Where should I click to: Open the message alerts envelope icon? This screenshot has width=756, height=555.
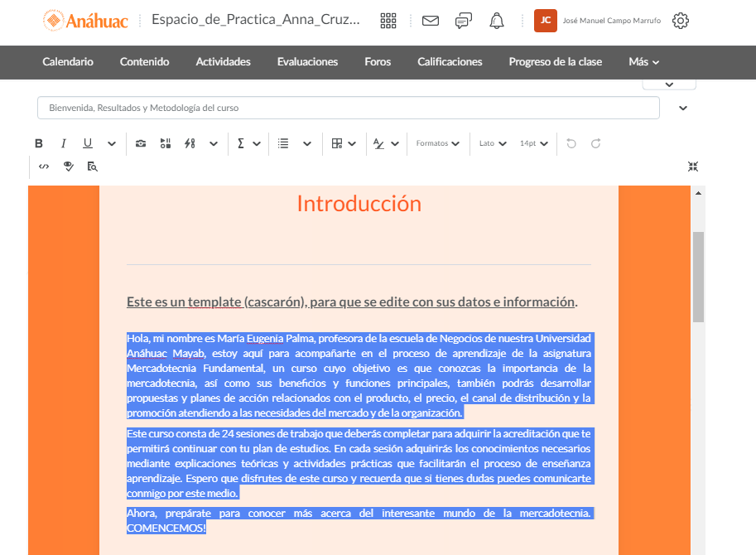[430, 21]
